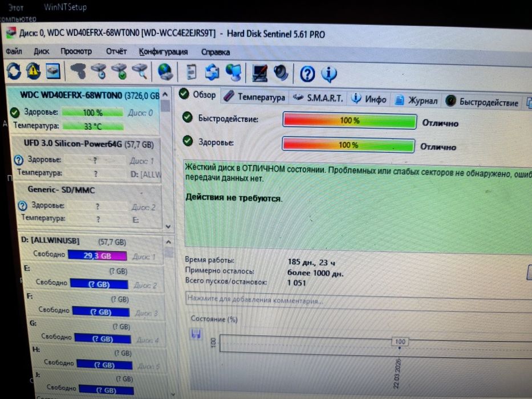Open Help question mark toolbar icon
Image resolution: width=532 pixels, height=399 pixels.
coord(307,74)
